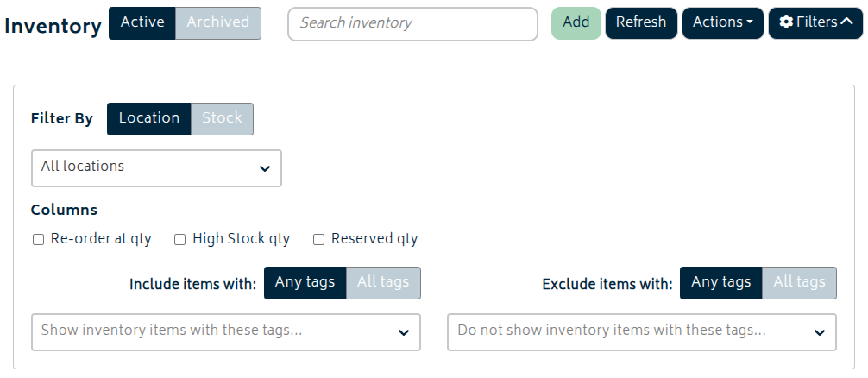Switch to the Archived inventory tab
868x378 pixels.
click(218, 23)
